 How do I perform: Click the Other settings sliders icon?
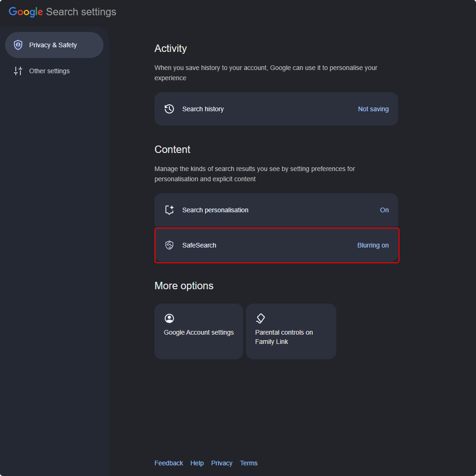coord(18,71)
